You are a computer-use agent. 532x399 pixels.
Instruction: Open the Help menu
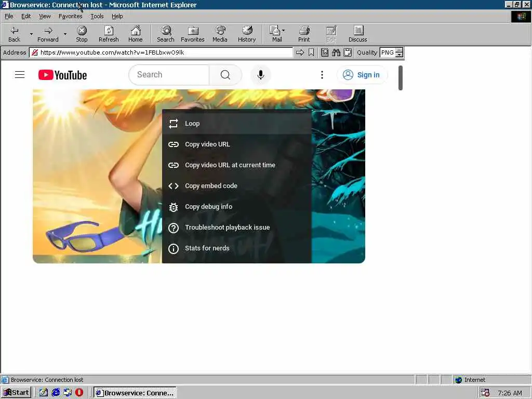point(117,16)
